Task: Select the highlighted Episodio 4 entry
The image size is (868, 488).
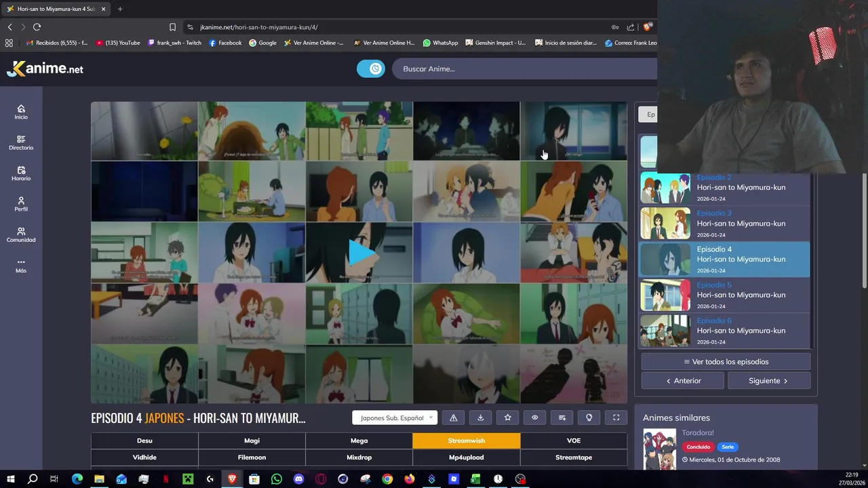Action: point(725,260)
